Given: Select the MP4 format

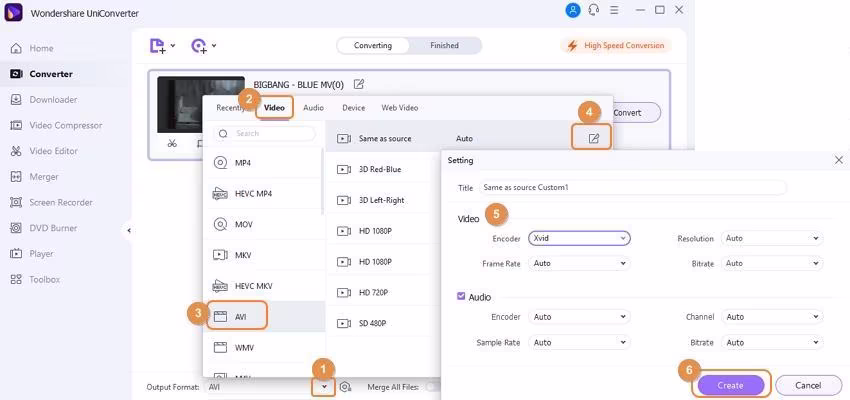Looking at the screenshot, I should pyautogui.click(x=263, y=163).
